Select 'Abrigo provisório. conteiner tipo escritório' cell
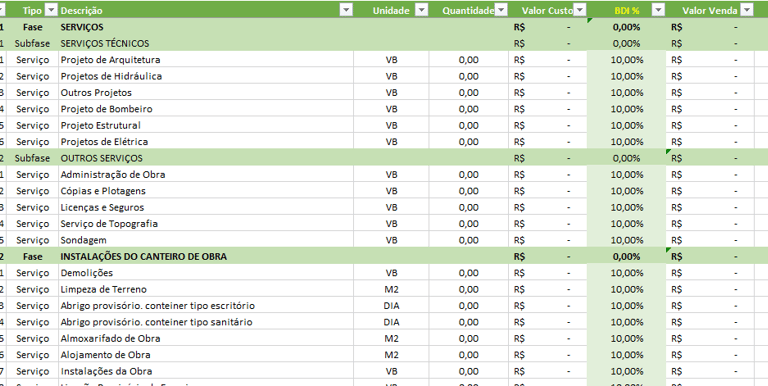The image size is (768, 386). click(x=206, y=306)
